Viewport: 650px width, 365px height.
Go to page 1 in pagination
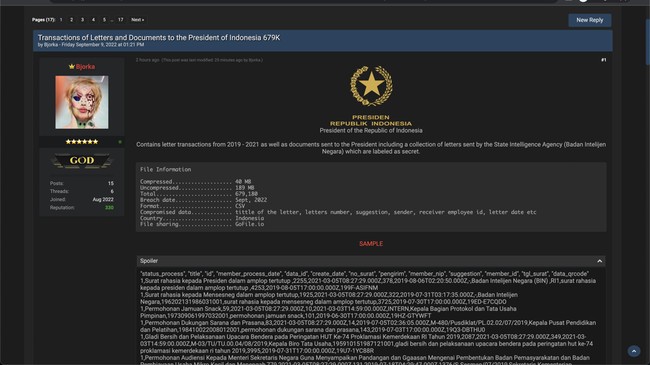(x=61, y=20)
